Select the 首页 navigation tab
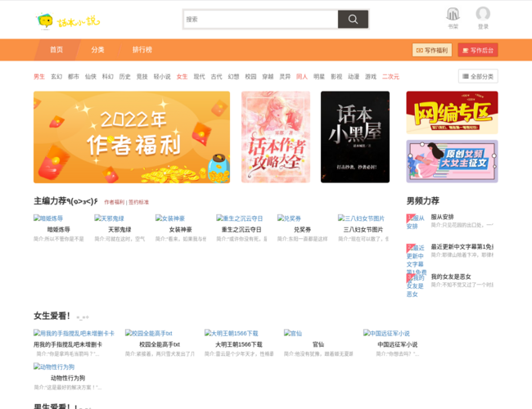The width and height of the screenshot is (532, 409). 56,50
